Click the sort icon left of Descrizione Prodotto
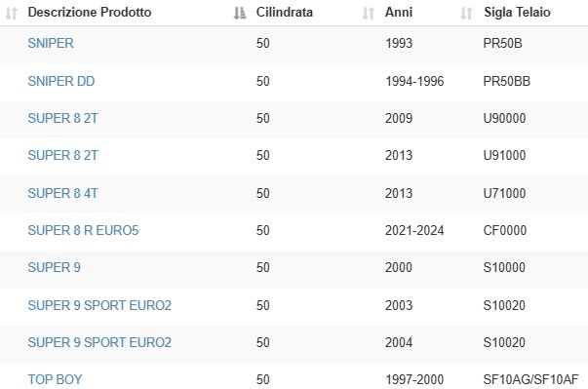588x389 pixels. (x=12, y=13)
